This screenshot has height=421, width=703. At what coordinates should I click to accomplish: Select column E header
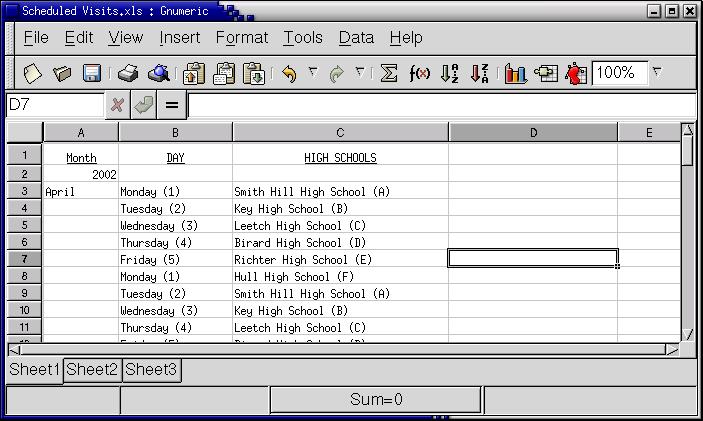pos(649,133)
